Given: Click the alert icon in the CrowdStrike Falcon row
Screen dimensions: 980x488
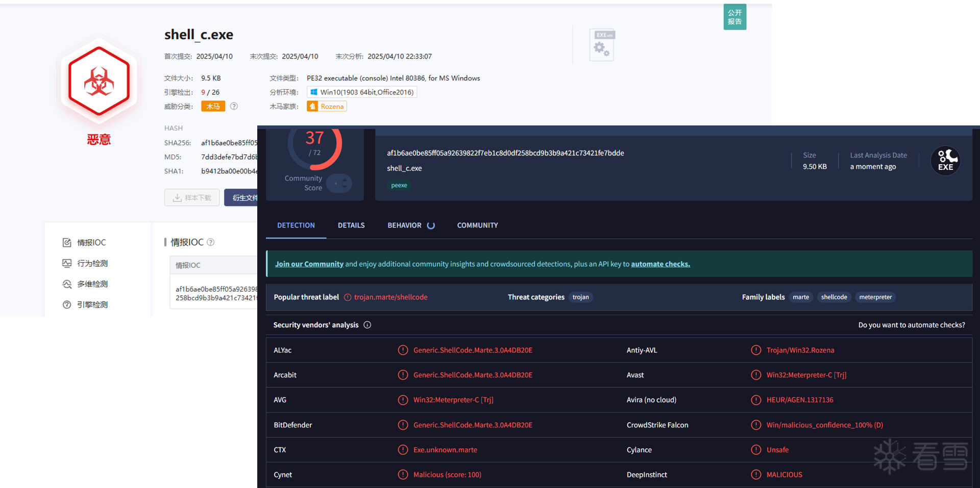Looking at the screenshot, I should coord(756,425).
